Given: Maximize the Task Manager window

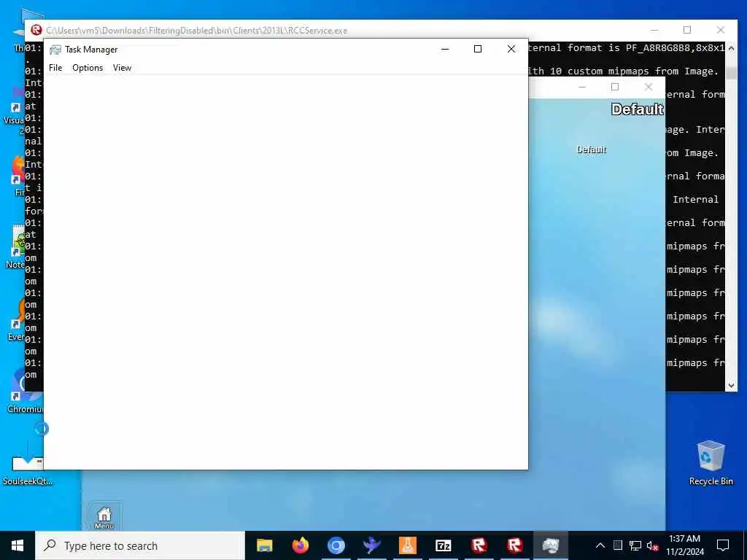Looking at the screenshot, I should 478,49.
